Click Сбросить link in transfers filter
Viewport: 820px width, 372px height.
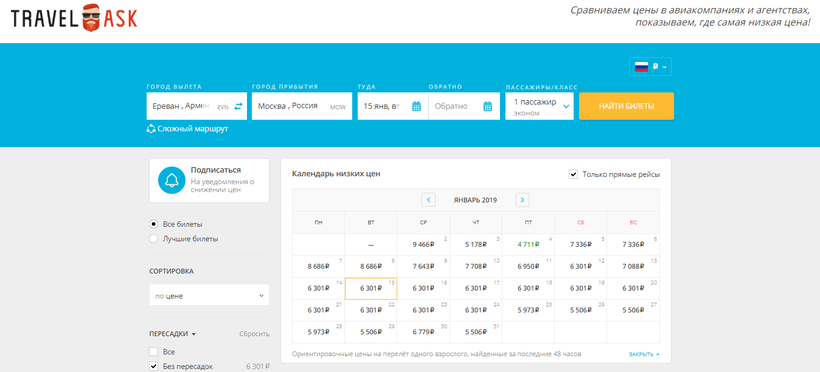254,334
